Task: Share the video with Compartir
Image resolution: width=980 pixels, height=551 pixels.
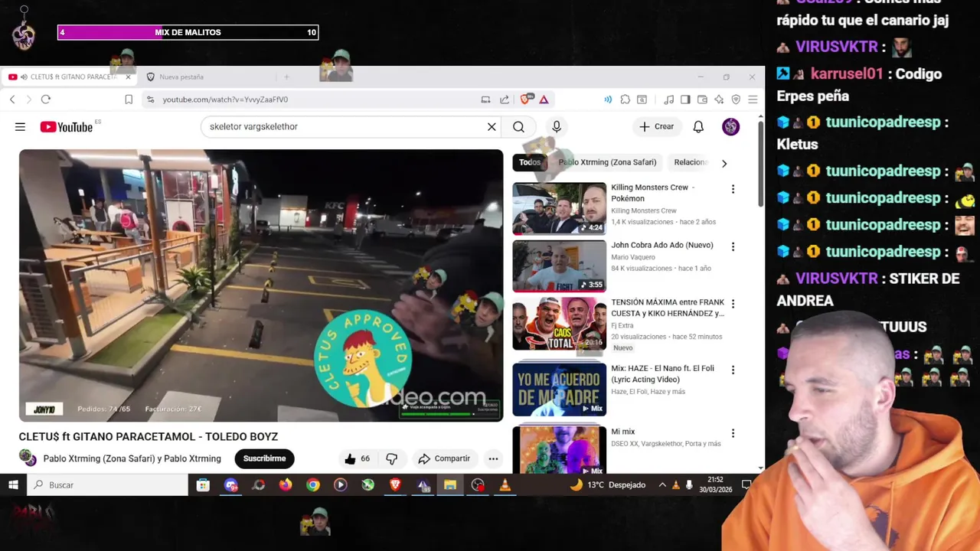Action: (444, 458)
